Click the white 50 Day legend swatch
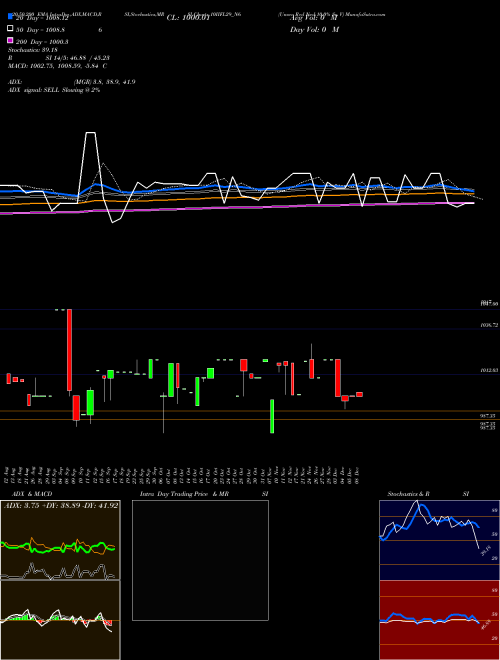The width and height of the screenshot is (500, 660). click(10, 29)
